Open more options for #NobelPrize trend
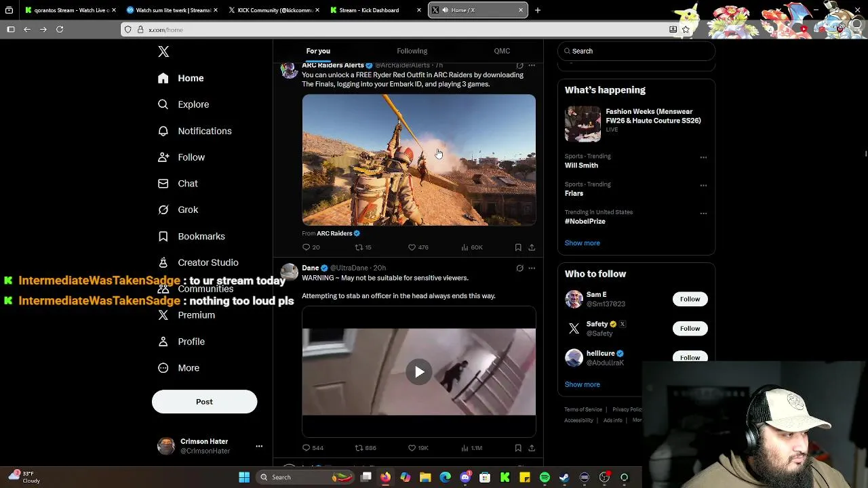Screen dimensions: 868x488 [703, 213]
